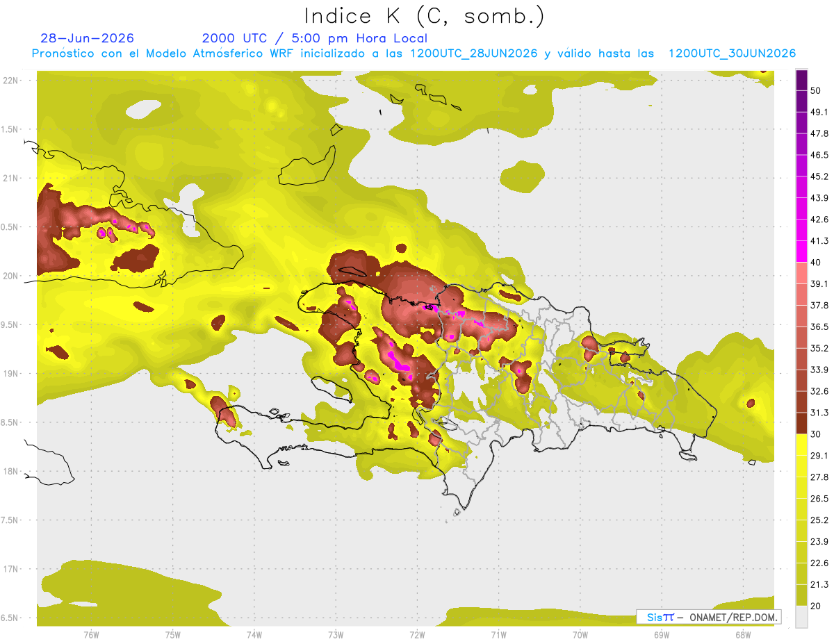Click the colorbar label "47.8"
Viewport: 834px width, 644px height.
[819, 133]
